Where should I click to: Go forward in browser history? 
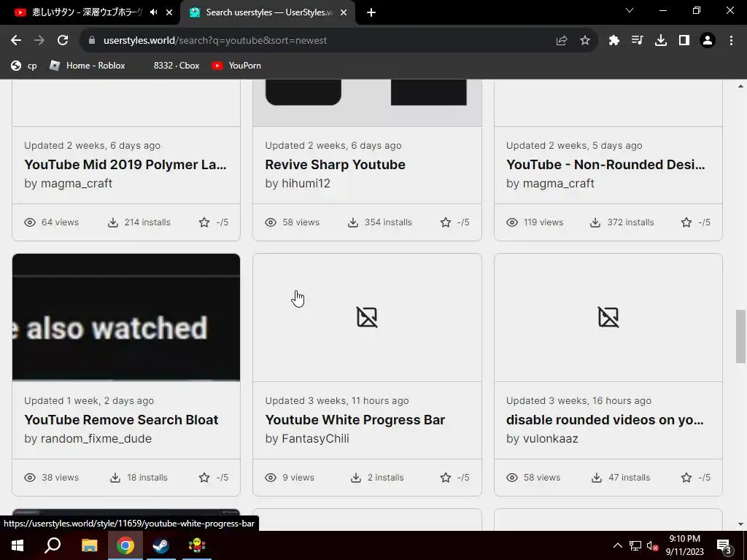click(x=39, y=41)
